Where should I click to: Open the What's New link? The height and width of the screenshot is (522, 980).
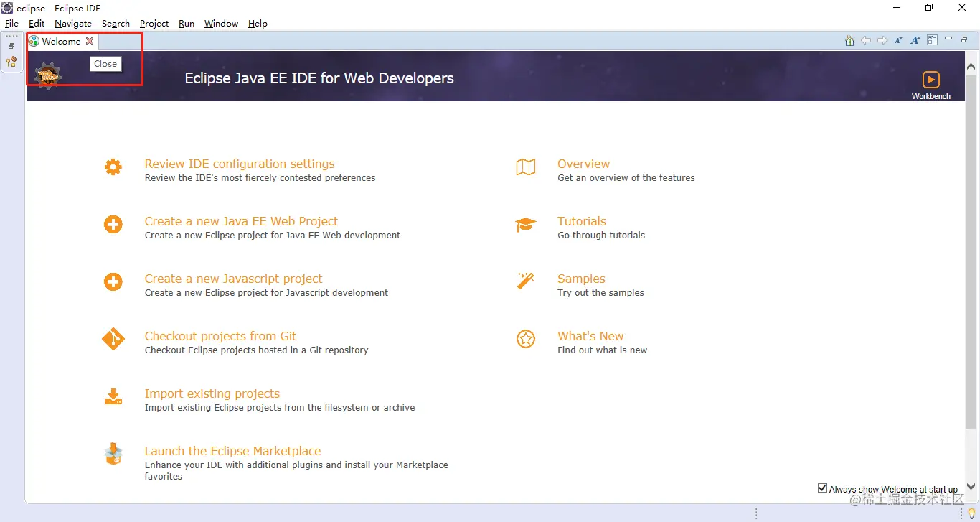590,336
